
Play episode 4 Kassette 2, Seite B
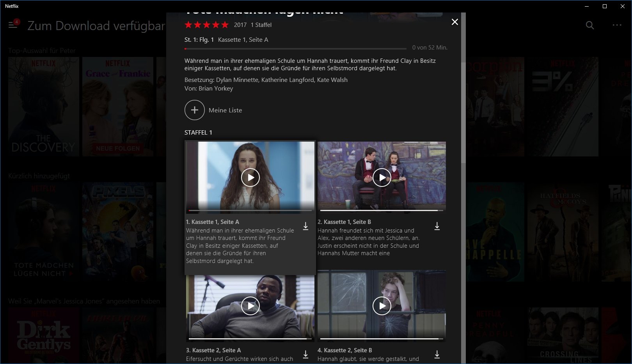click(382, 306)
